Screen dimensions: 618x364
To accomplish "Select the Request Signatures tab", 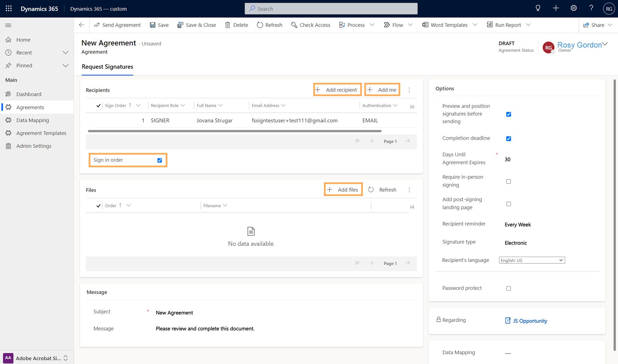I will [x=107, y=67].
